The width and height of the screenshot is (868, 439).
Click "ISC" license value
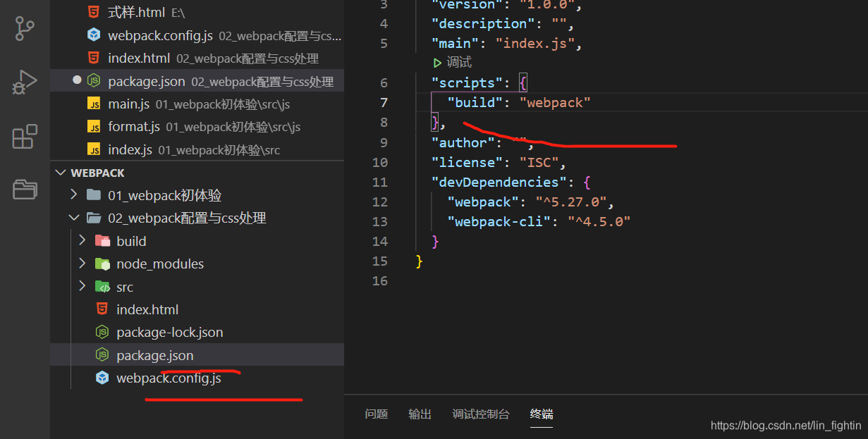click(539, 162)
